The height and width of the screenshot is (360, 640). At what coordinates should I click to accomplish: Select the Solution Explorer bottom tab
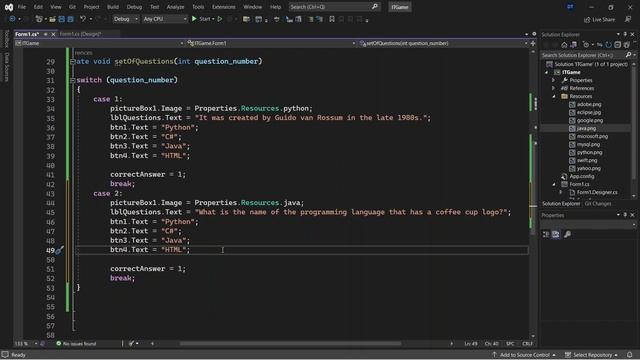pos(561,204)
